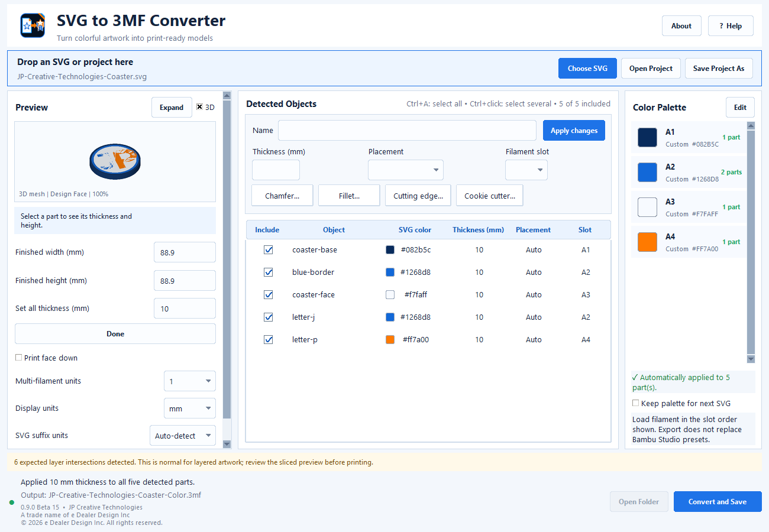Open Display units dropdown
This screenshot has height=532, width=769.
point(190,408)
